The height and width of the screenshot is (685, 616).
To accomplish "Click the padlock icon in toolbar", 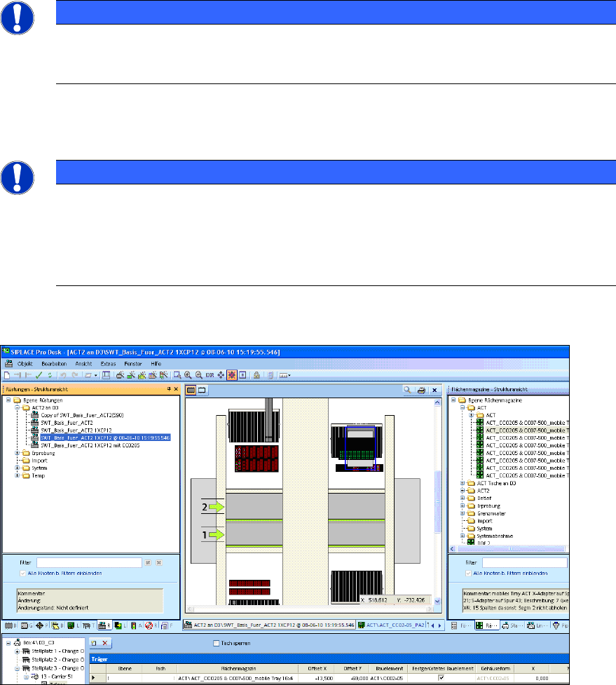I will pyautogui.click(x=256, y=375).
